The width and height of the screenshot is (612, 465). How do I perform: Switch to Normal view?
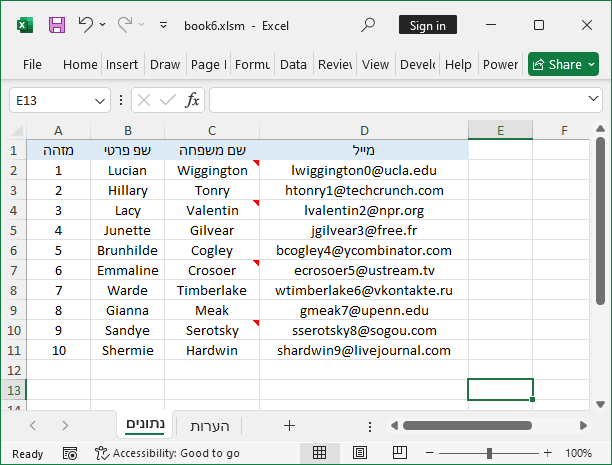click(320, 453)
